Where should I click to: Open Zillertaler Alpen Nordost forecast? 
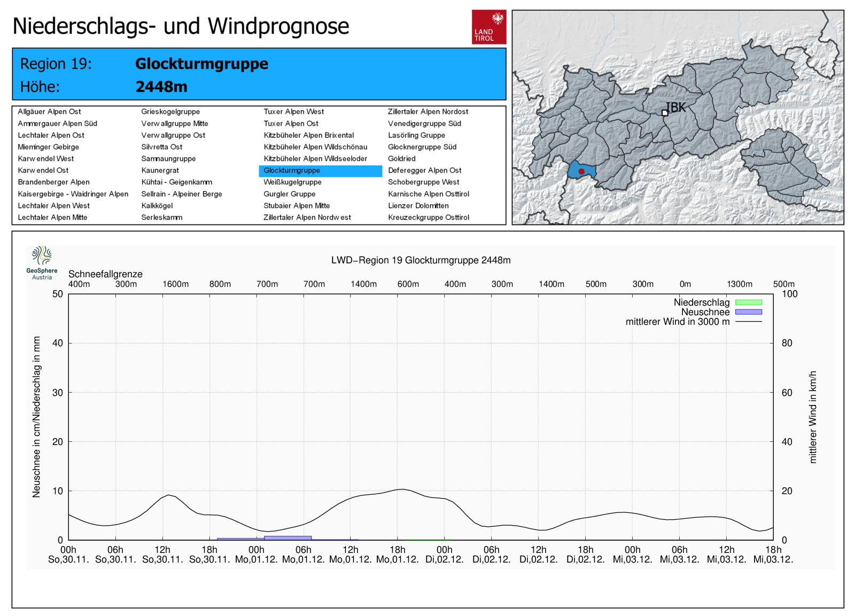pyautogui.click(x=428, y=112)
